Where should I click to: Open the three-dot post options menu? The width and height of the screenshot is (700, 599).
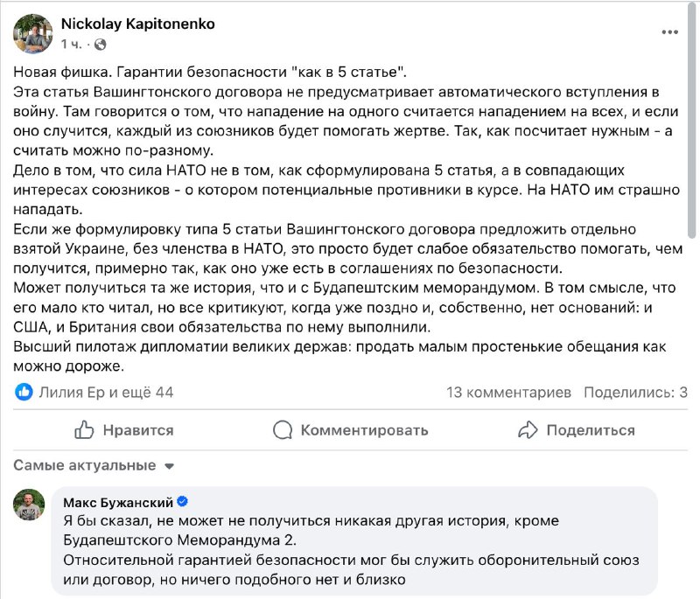click(668, 33)
